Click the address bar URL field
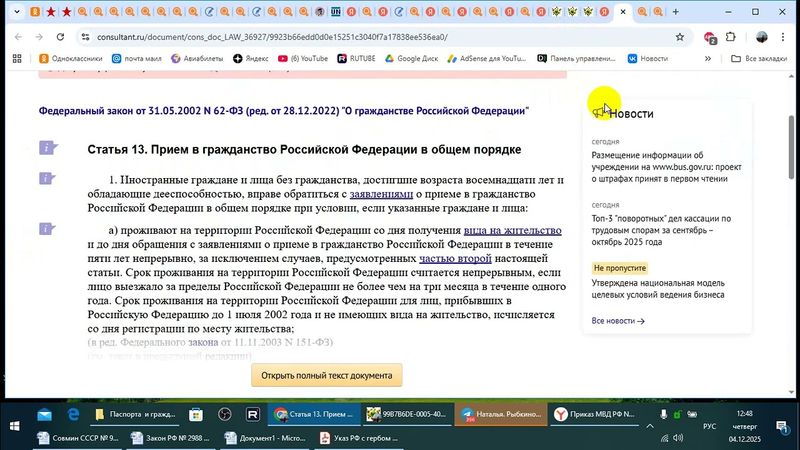 pos(378,37)
